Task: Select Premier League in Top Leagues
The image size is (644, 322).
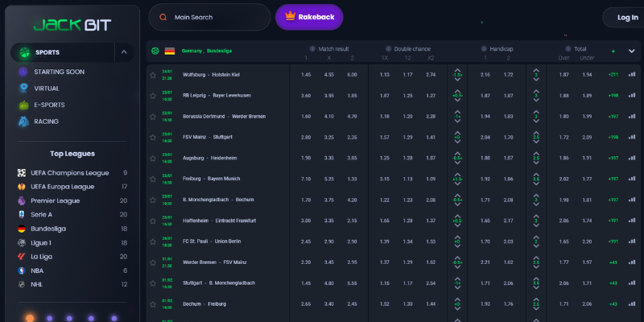Action: [55, 200]
